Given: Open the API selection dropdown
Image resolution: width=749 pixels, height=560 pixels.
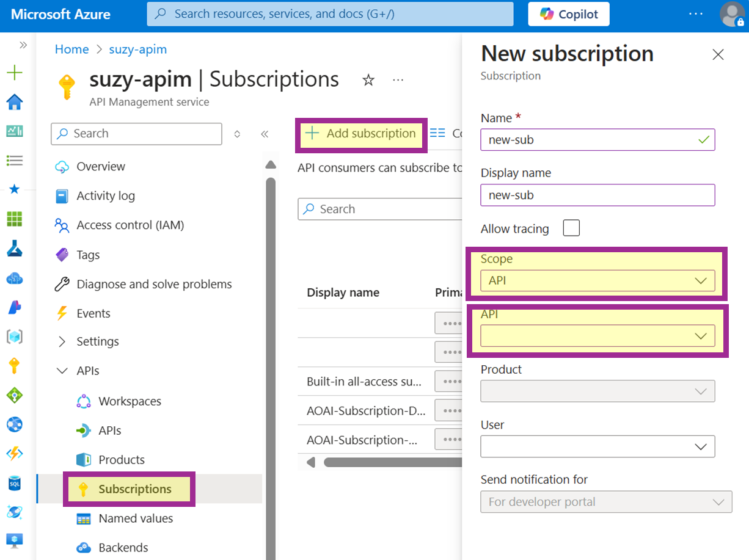Looking at the screenshot, I should tap(597, 336).
